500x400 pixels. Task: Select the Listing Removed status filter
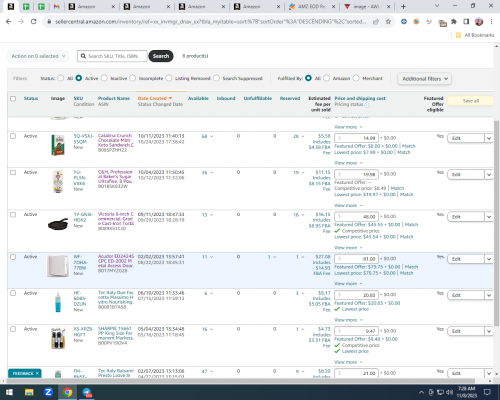[169, 78]
